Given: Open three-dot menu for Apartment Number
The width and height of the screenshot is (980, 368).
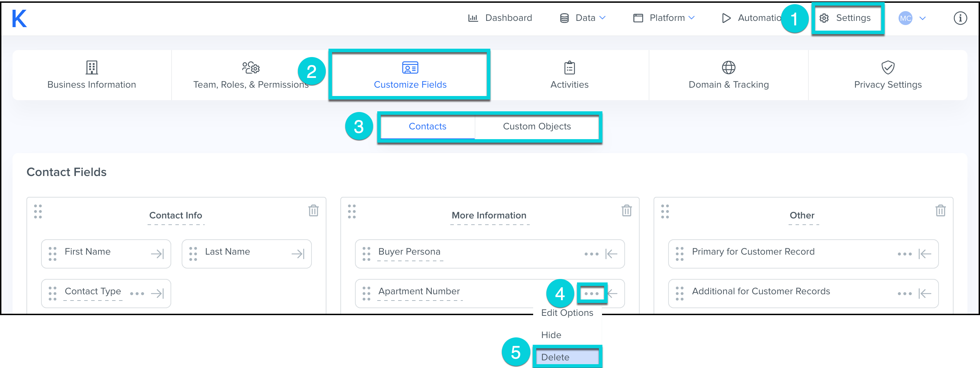Looking at the screenshot, I should coord(591,293).
